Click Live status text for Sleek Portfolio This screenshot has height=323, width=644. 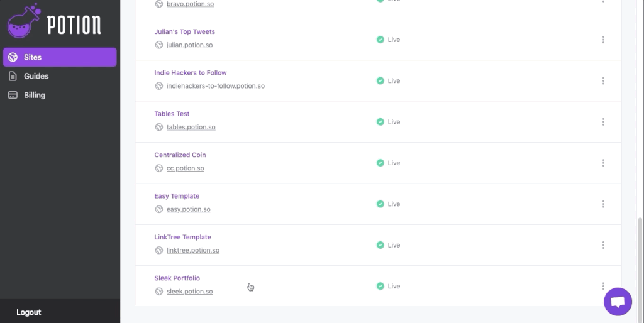point(394,286)
